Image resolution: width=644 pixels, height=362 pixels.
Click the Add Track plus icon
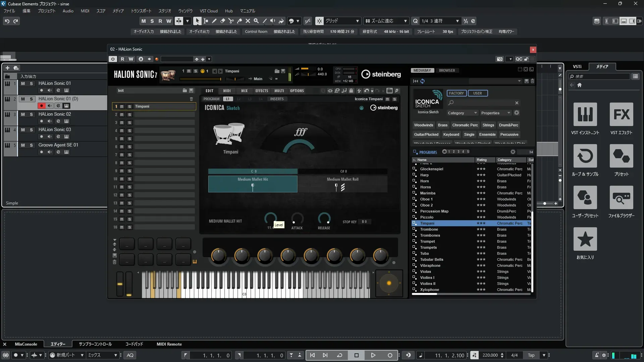tap(7, 68)
